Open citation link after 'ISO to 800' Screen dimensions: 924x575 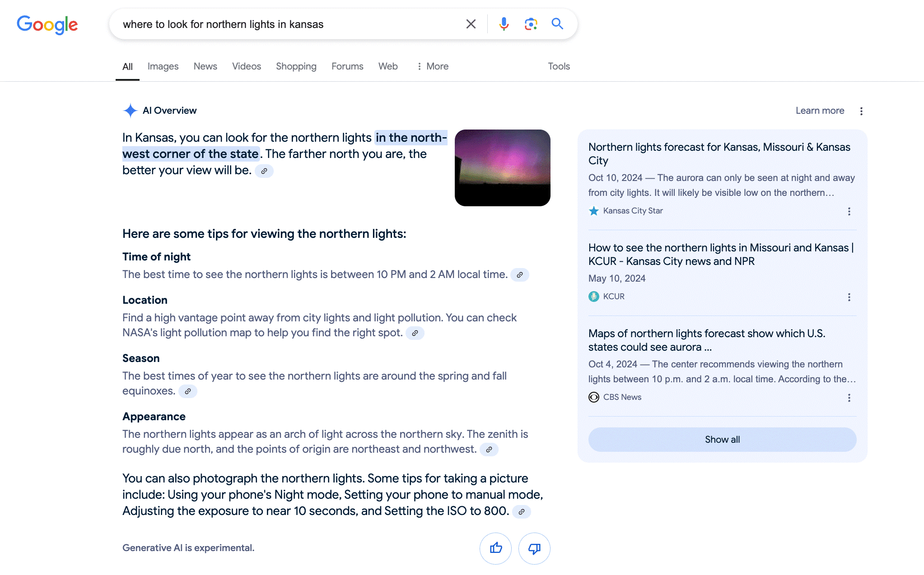(522, 512)
